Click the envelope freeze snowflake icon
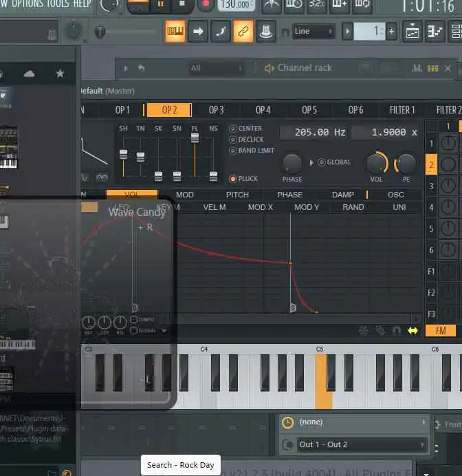462x476 pixels. pyautogui.click(x=364, y=331)
